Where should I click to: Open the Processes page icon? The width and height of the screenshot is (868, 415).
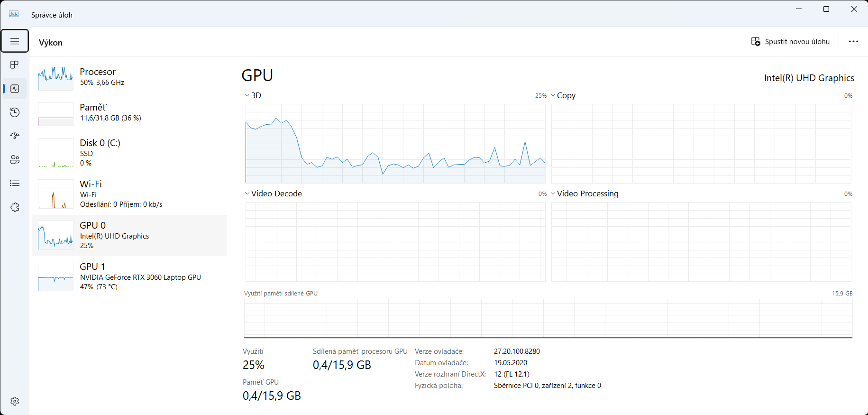coord(15,65)
